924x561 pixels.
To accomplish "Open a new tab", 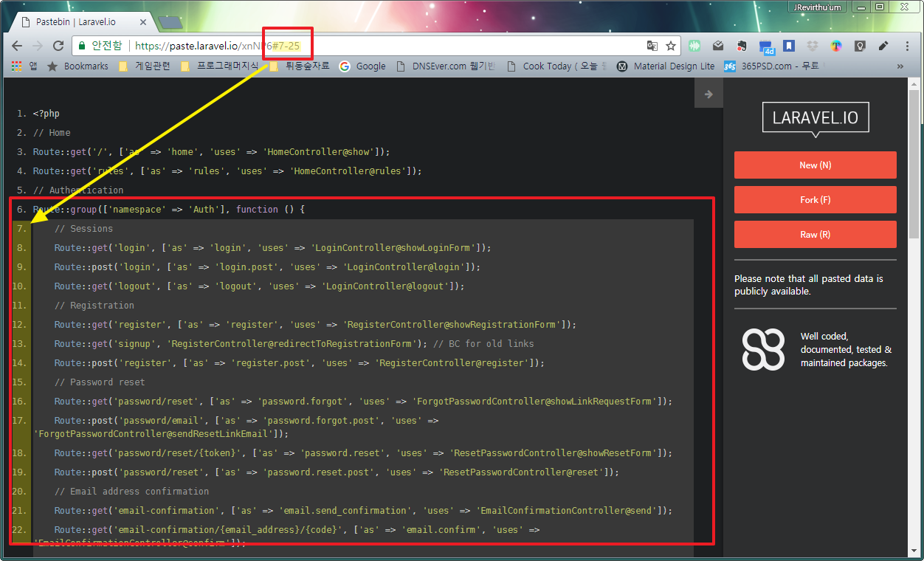I will tap(170, 23).
